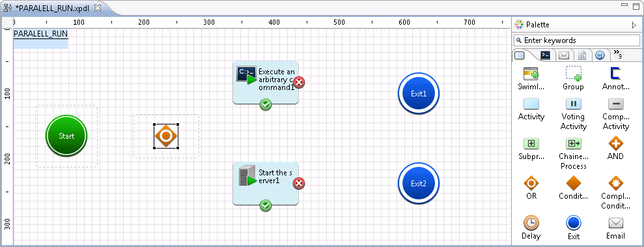Select the Voting Activity palette item
Viewport: 644px width, 247px height.
pos(574,114)
